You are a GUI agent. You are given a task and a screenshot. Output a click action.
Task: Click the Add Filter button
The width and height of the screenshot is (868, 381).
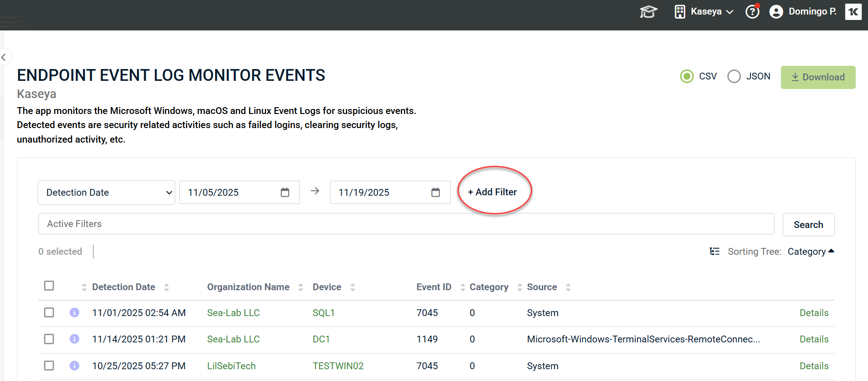492,192
